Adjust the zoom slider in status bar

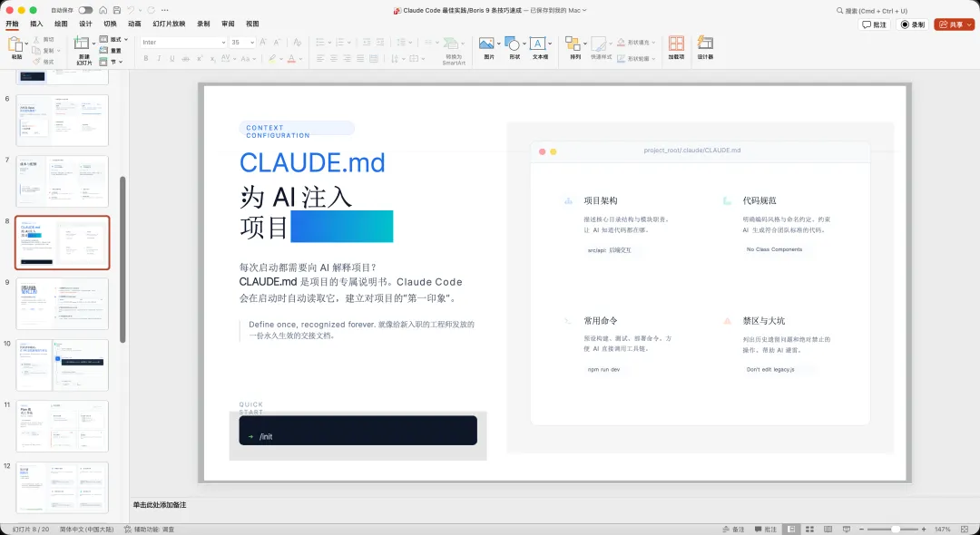[895, 530]
